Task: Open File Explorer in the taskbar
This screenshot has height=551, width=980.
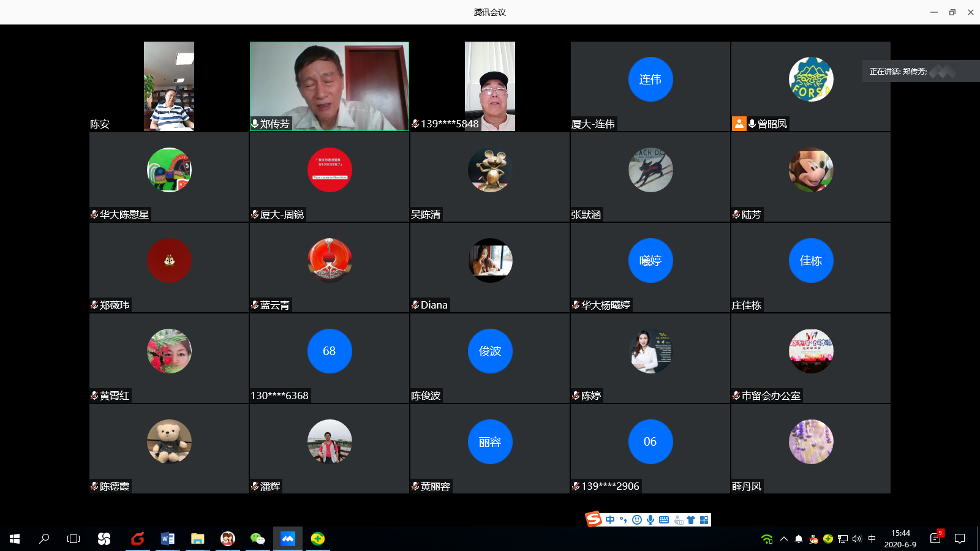Action: tap(197, 539)
